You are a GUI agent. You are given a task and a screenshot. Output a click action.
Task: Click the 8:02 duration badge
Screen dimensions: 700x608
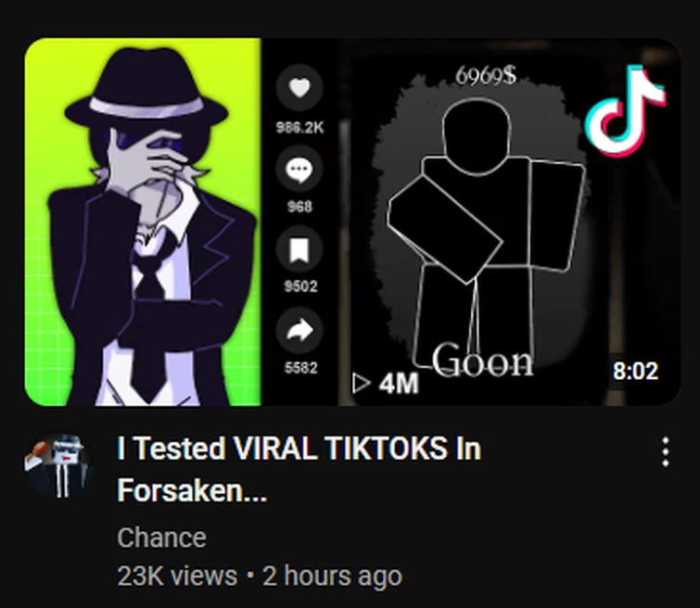[x=635, y=371]
